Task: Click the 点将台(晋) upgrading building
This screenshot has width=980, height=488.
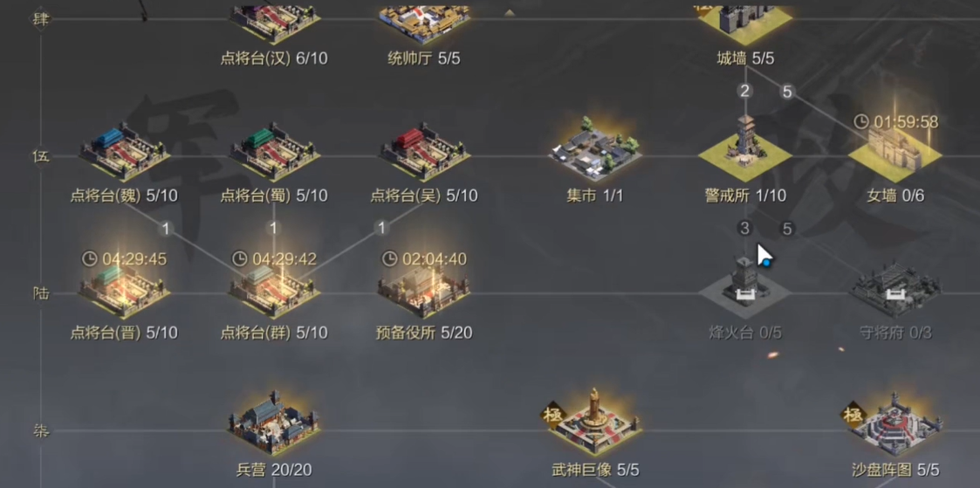Action: coord(125,289)
